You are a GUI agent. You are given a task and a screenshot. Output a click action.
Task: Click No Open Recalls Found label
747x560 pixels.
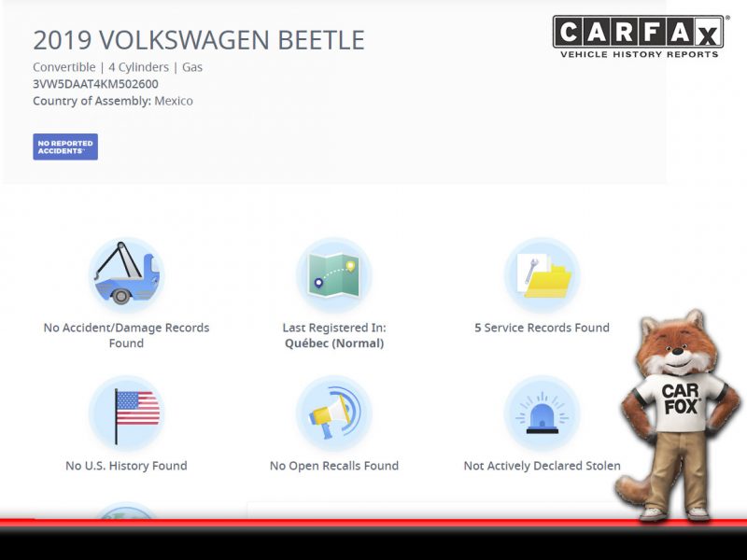pos(334,466)
